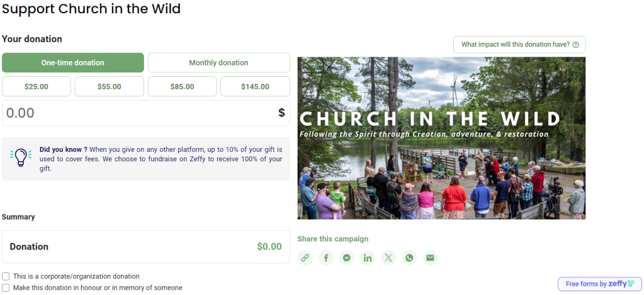644x295 pixels.
Task: Open the 'Free forms by Zeffy' link
Action: click(599, 284)
